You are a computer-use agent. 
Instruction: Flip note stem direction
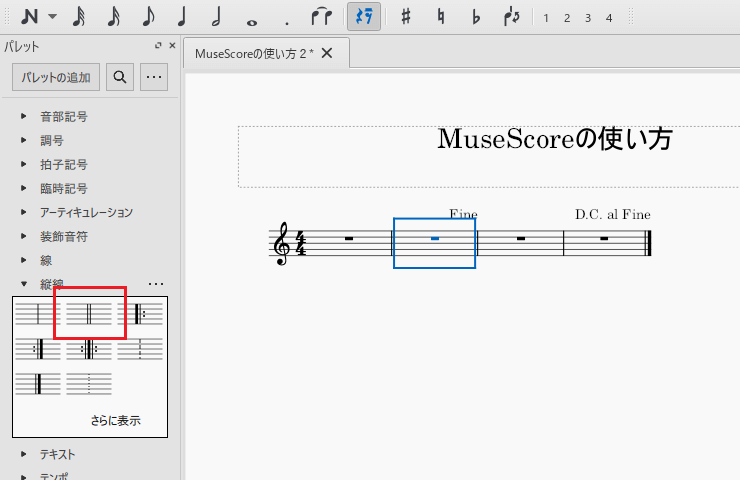[x=512, y=17]
